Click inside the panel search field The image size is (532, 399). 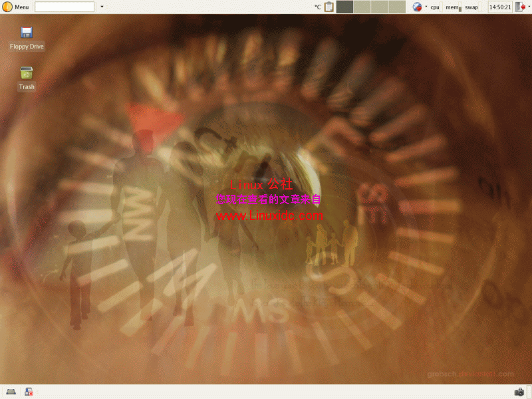tap(65, 6)
